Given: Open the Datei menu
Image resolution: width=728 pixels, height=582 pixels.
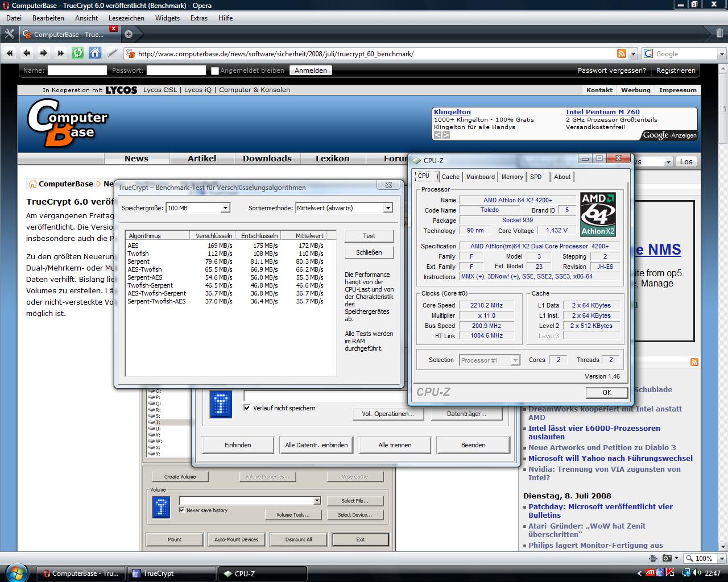Looking at the screenshot, I should 14,18.
